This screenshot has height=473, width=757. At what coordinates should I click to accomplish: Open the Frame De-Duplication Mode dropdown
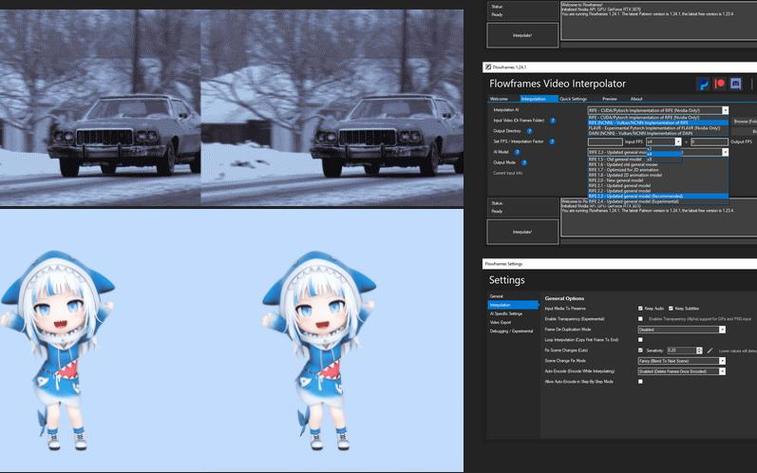tap(681, 330)
